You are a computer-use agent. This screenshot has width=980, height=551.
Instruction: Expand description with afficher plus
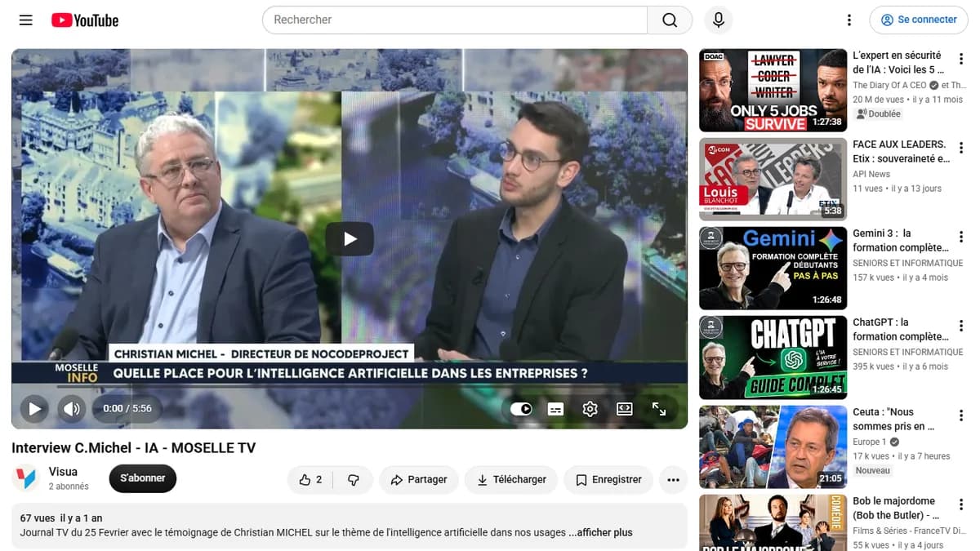coord(600,533)
